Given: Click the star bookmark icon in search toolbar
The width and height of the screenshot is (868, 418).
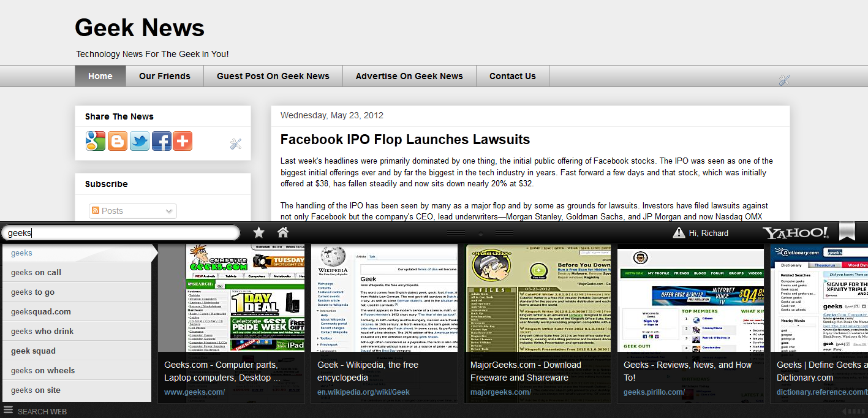Looking at the screenshot, I should click(258, 232).
